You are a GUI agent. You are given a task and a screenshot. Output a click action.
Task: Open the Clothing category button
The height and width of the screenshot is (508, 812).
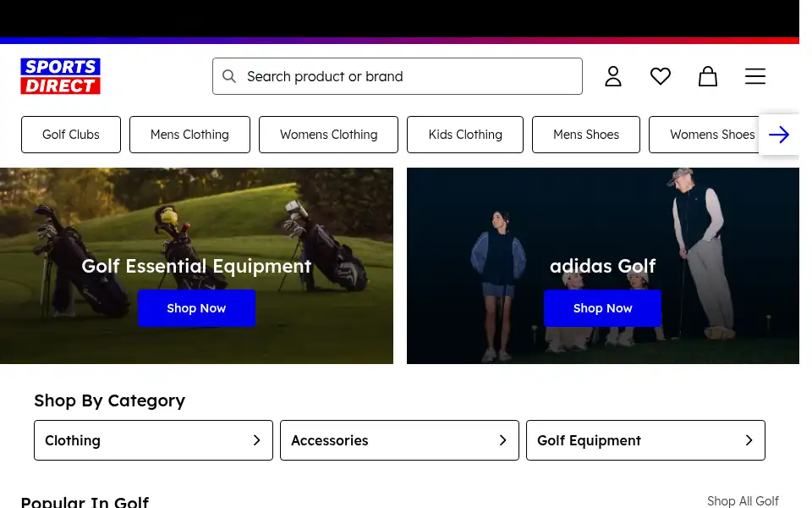(x=153, y=440)
